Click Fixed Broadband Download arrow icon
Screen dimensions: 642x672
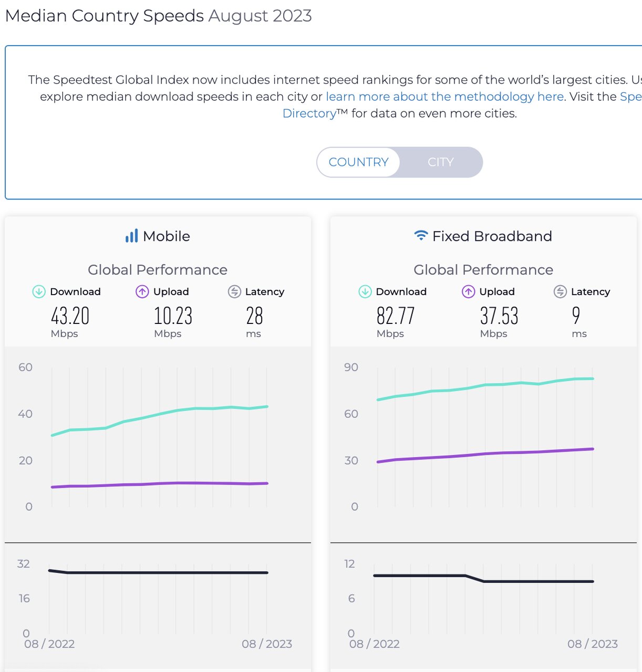[365, 291]
